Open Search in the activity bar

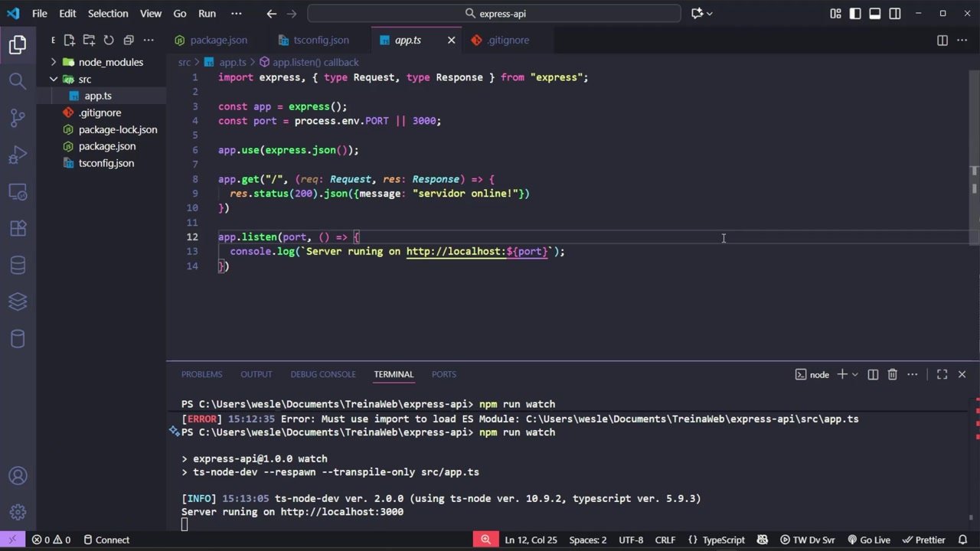(x=18, y=80)
